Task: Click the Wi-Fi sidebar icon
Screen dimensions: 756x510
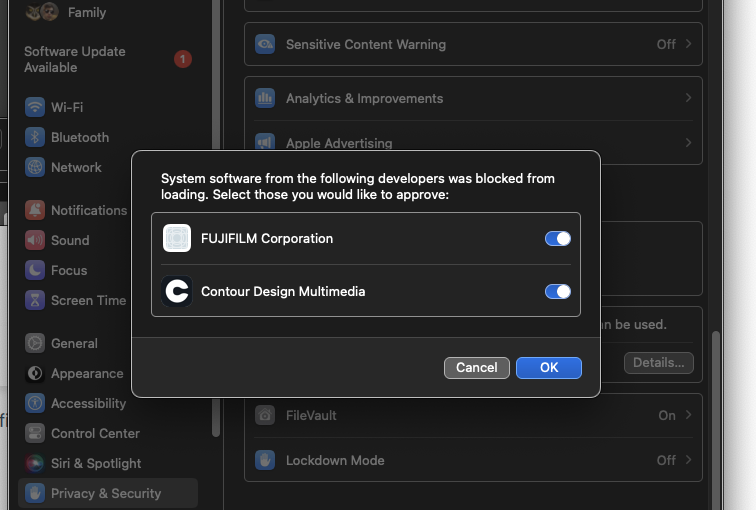Action: click(x=35, y=107)
